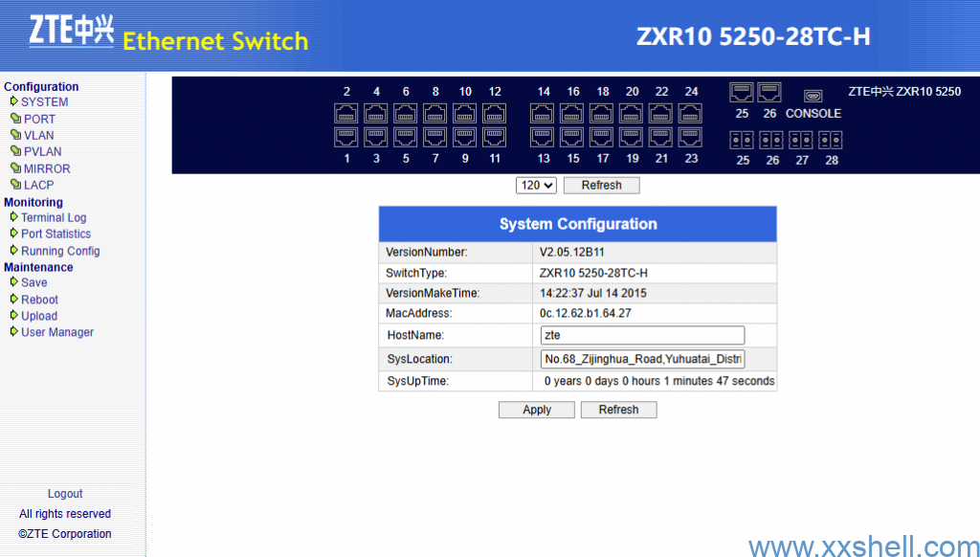The width and height of the screenshot is (980, 557).
Task: Apply the system configuration changes
Action: click(536, 410)
